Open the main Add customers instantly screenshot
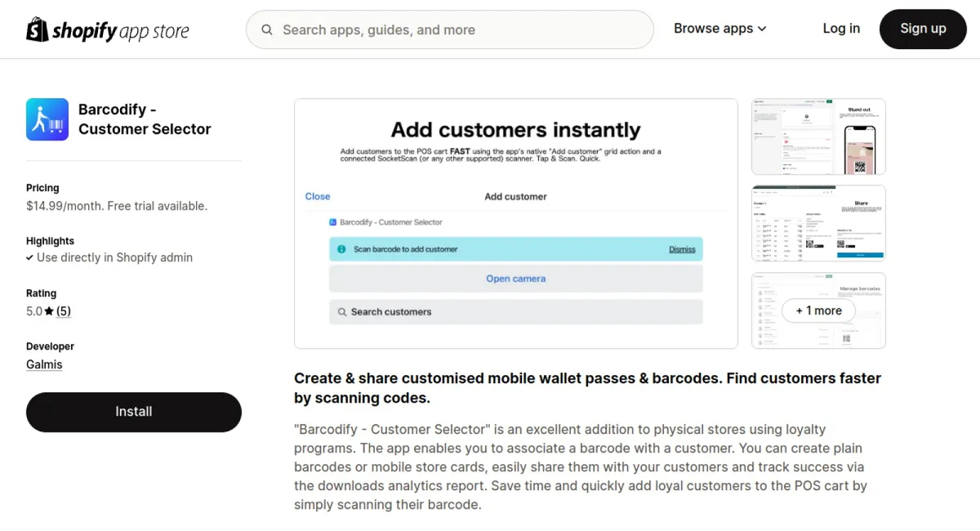Viewport: 980px width, 531px height. [516, 224]
